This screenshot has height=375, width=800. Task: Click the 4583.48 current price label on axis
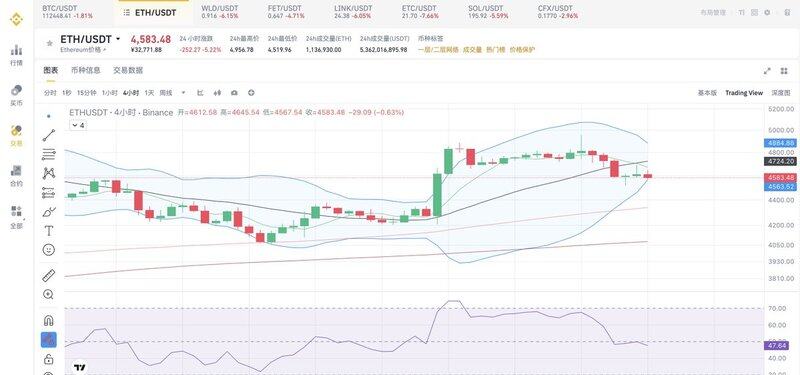coord(780,178)
